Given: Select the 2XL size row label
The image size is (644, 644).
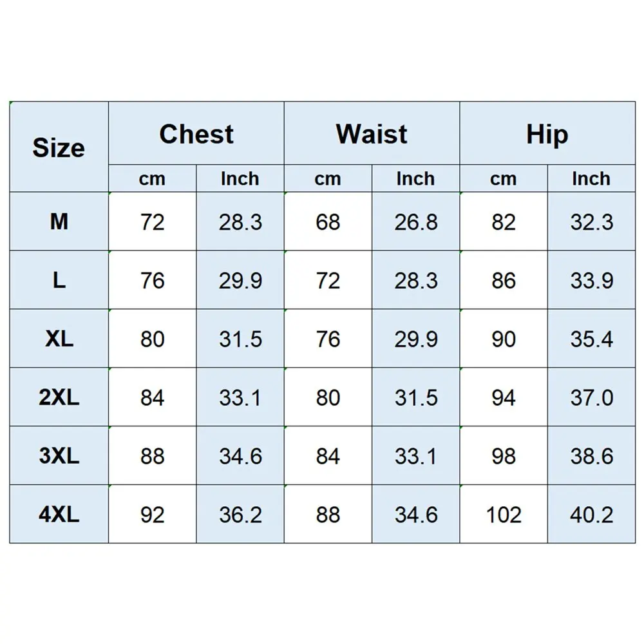Looking at the screenshot, I should click(59, 397).
